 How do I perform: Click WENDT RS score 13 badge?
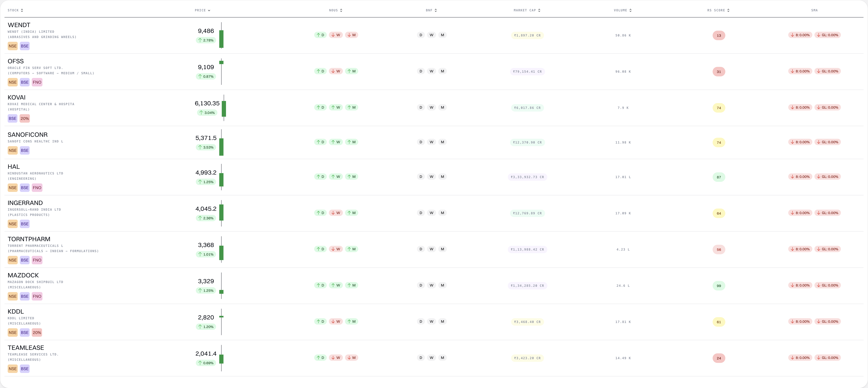click(x=719, y=35)
